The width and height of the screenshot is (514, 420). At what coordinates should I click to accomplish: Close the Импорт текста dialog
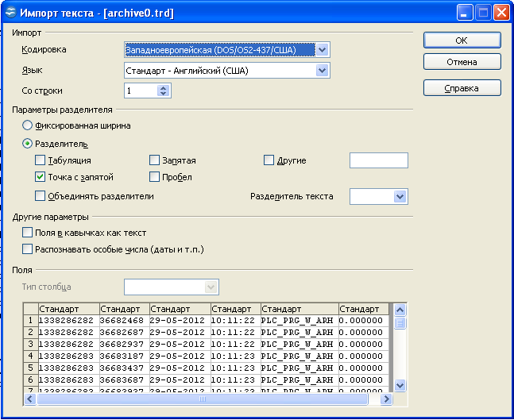[x=502, y=13]
